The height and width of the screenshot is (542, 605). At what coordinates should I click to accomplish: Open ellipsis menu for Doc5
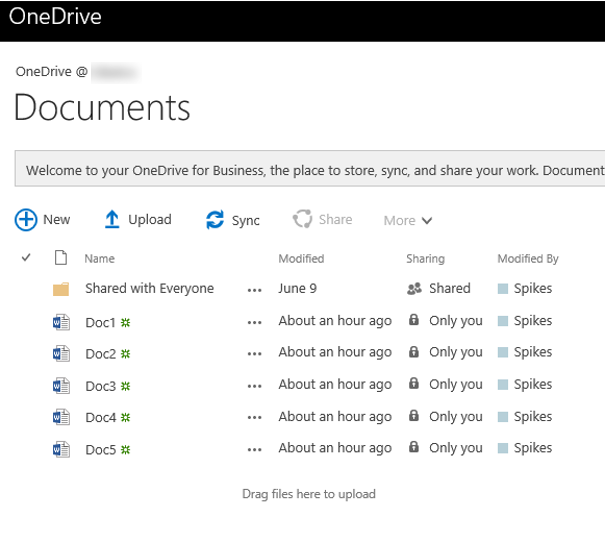(x=255, y=450)
